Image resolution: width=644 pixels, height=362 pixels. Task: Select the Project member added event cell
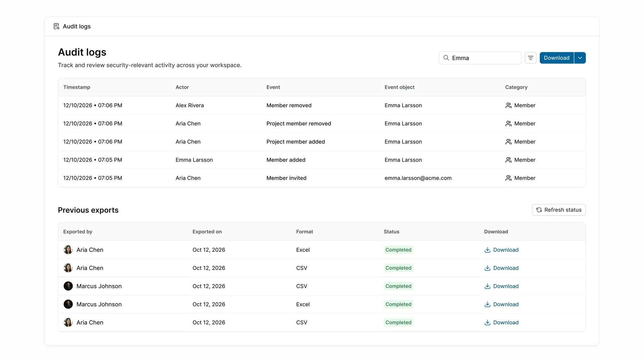click(296, 141)
